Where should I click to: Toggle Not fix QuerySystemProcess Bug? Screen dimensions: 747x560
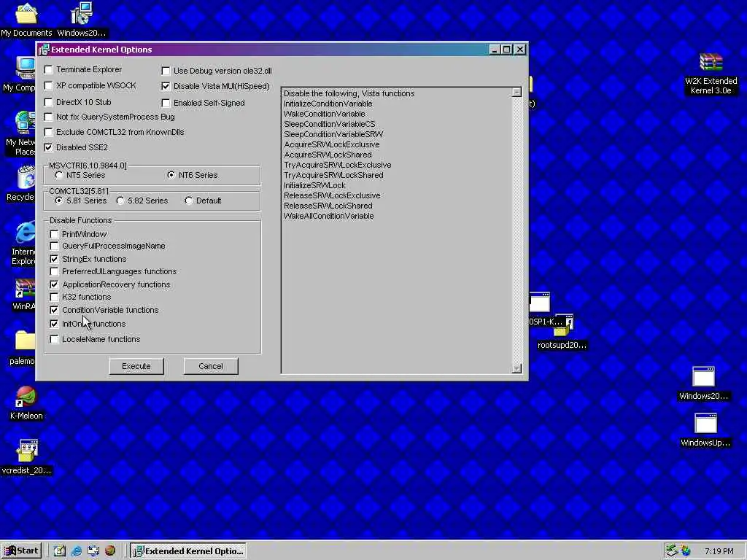pos(49,117)
